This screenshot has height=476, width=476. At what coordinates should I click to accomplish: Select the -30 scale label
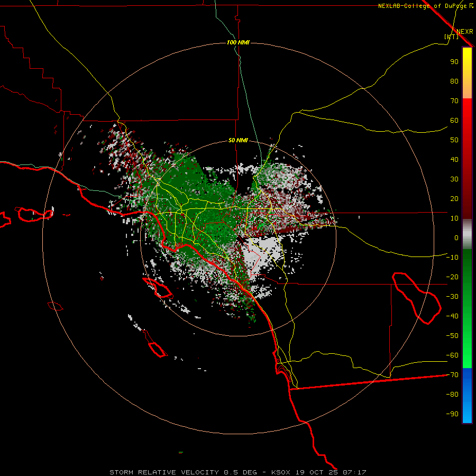point(452,297)
